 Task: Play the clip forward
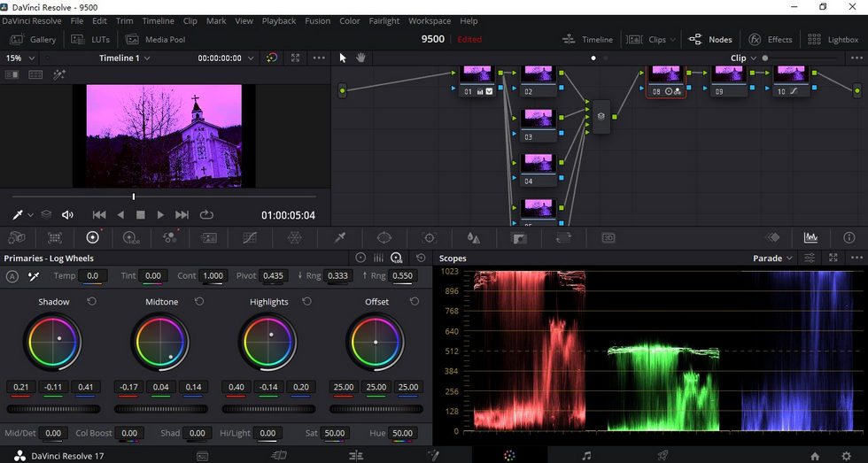(160, 214)
